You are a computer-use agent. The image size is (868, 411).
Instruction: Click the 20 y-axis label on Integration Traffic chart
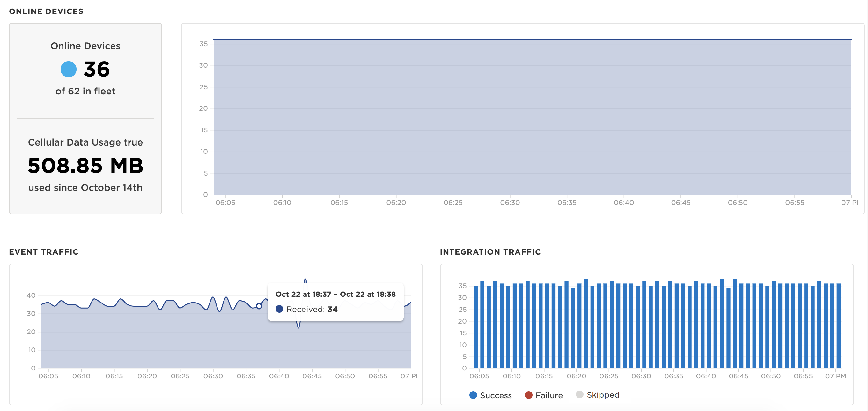tap(462, 321)
